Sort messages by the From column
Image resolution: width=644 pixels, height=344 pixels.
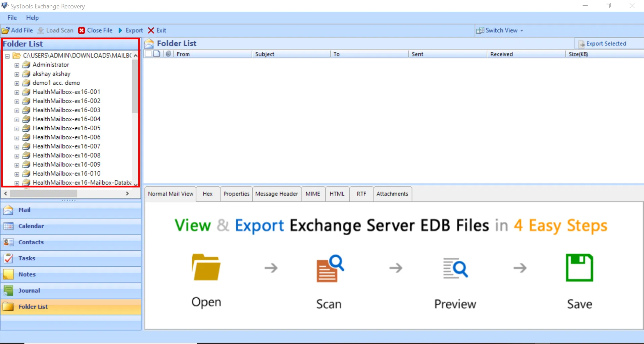[213, 54]
